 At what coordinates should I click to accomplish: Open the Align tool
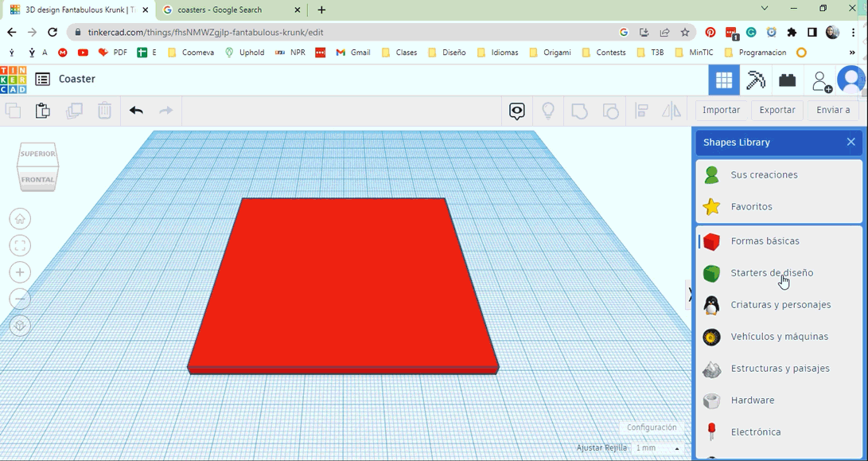[x=641, y=111]
